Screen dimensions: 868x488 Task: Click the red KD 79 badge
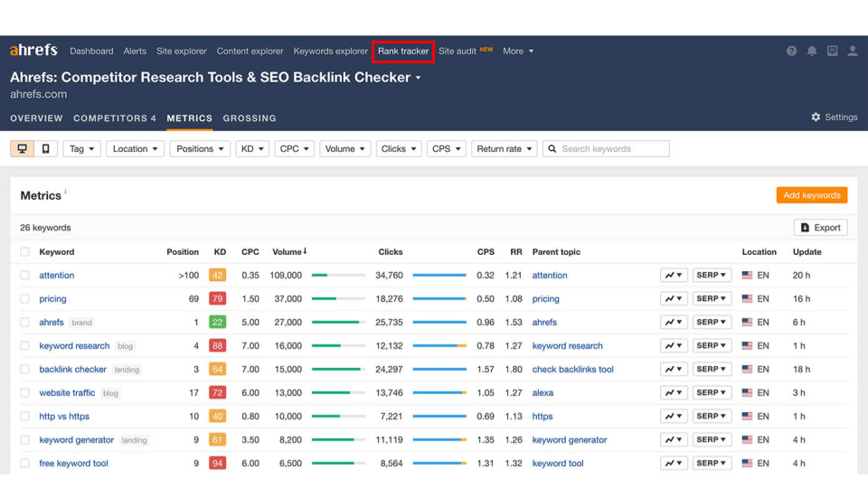pyautogui.click(x=218, y=299)
